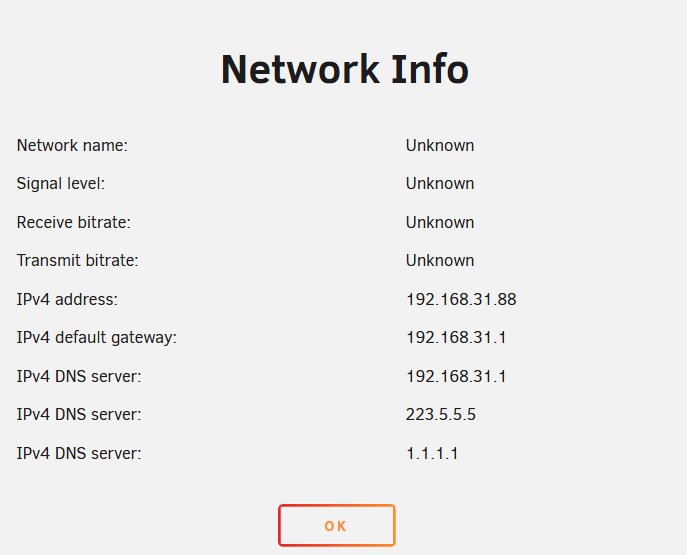Click the Receive bitrate Unknown value
The height and width of the screenshot is (555, 687).
click(x=440, y=222)
